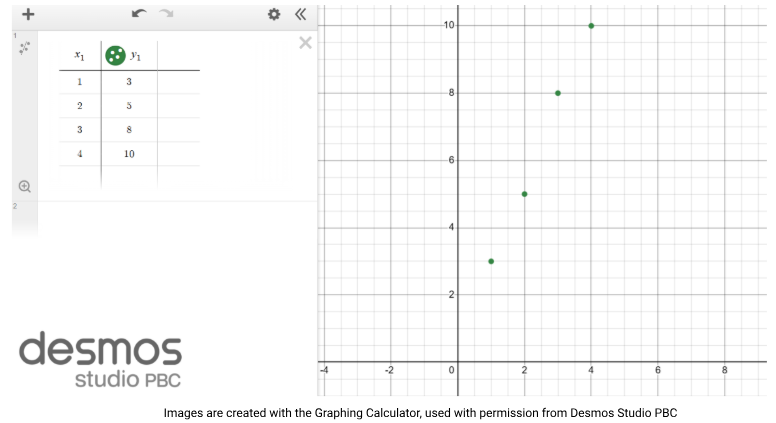The height and width of the screenshot is (423, 776).
Task: Toggle the green y1 point style circle
Action: 115,55
